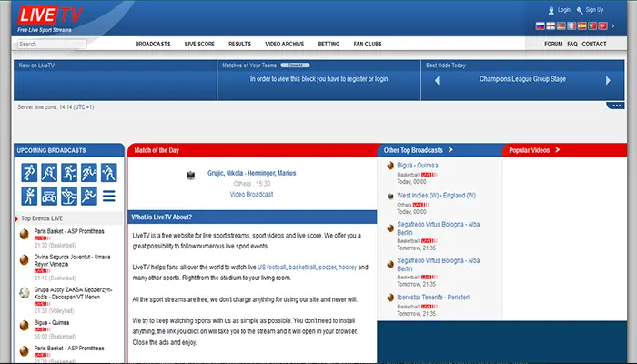Viewport: 637px width, 364px height.
Task: Expand Popular Videos via its arrow
Action: (557, 150)
